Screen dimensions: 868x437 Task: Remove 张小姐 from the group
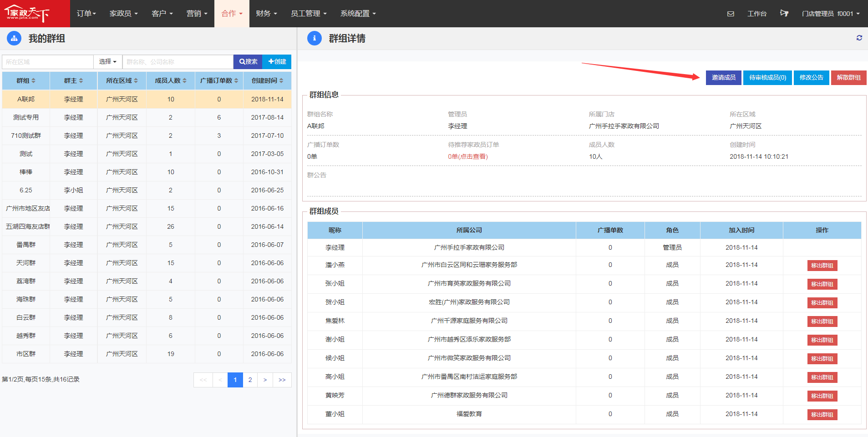click(x=822, y=284)
